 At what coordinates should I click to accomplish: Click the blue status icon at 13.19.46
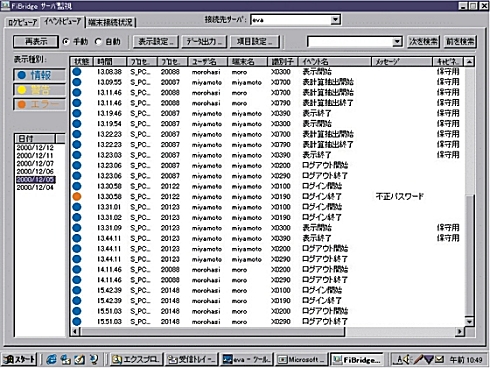pyautogui.click(x=77, y=113)
